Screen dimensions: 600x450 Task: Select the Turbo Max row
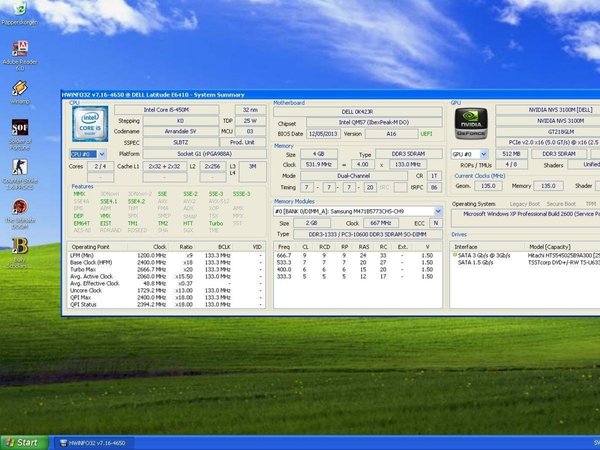(x=166, y=269)
